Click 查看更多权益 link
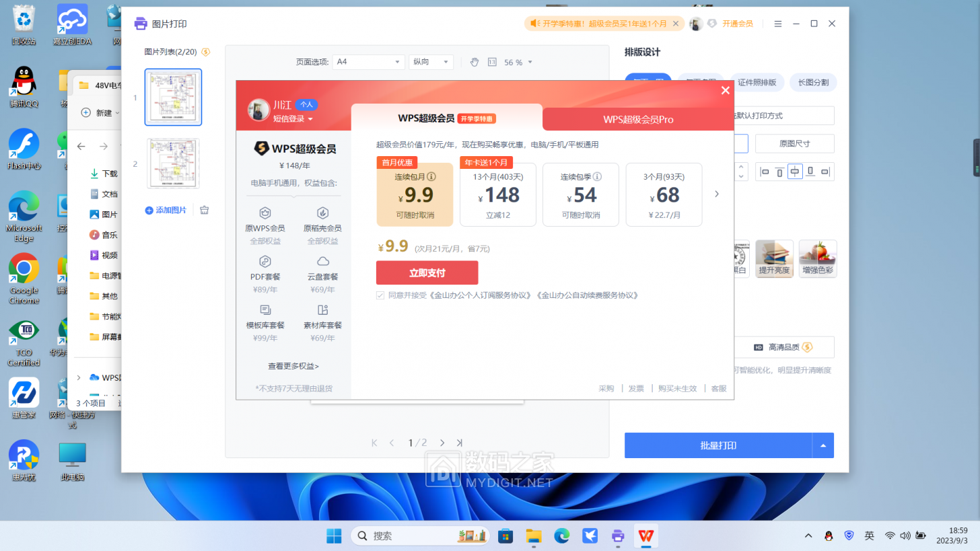The image size is (980, 551). [293, 366]
